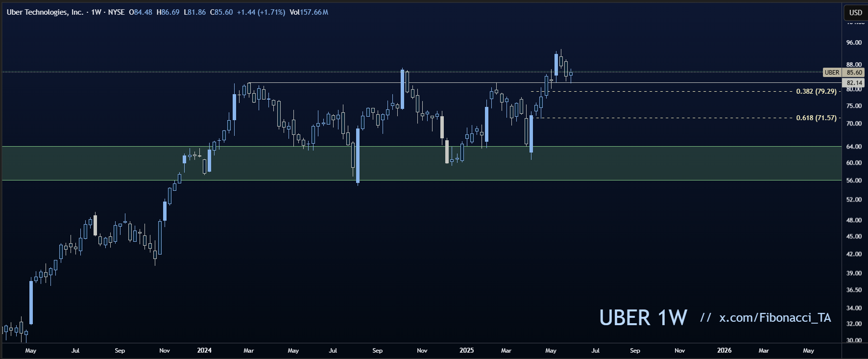The width and height of the screenshot is (868, 359).
Task: Click the Uber Technologies, Inc. symbol title
Action: (45, 12)
